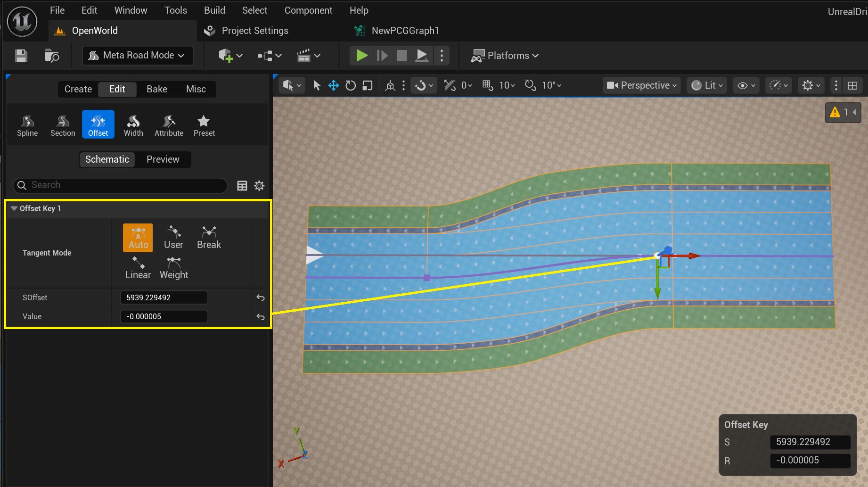Open the Attribute tool
Viewport: 868px width, 487px height.
[169, 125]
